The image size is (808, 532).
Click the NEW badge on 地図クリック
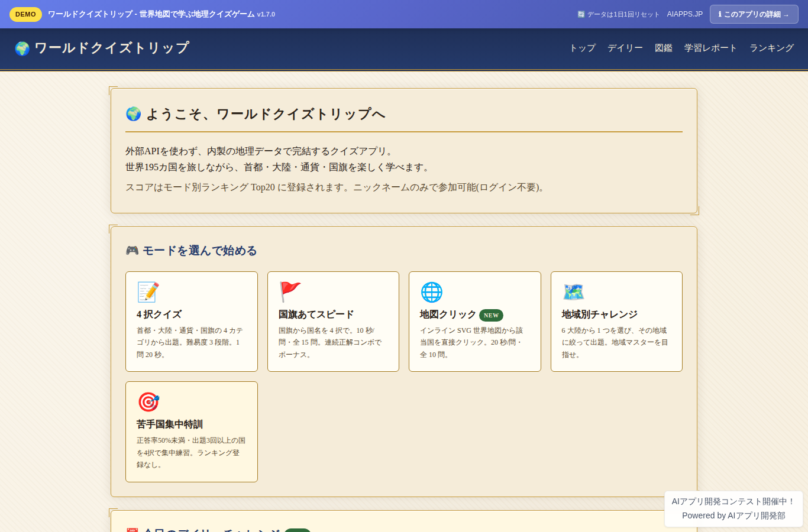(x=491, y=315)
